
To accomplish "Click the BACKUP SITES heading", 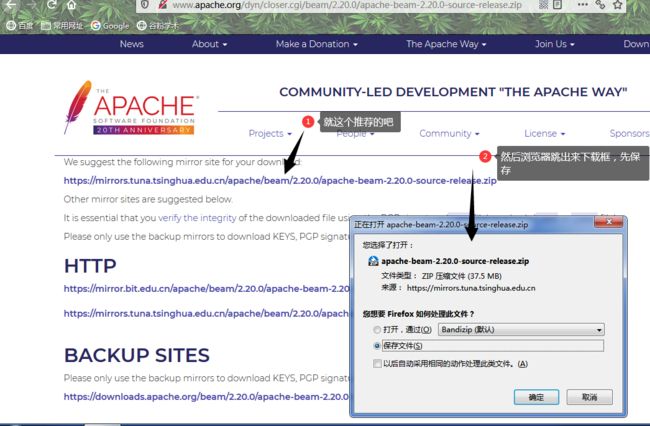I will click(137, 355).
